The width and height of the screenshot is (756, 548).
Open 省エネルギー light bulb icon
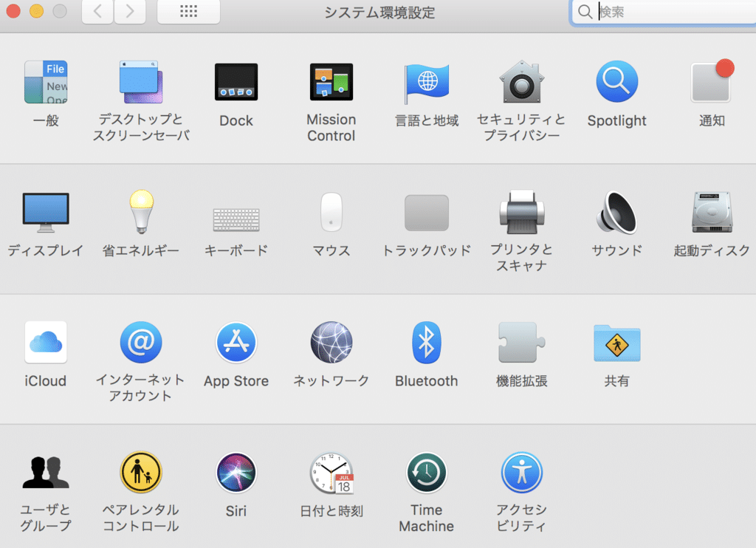(x=141, y=213)
